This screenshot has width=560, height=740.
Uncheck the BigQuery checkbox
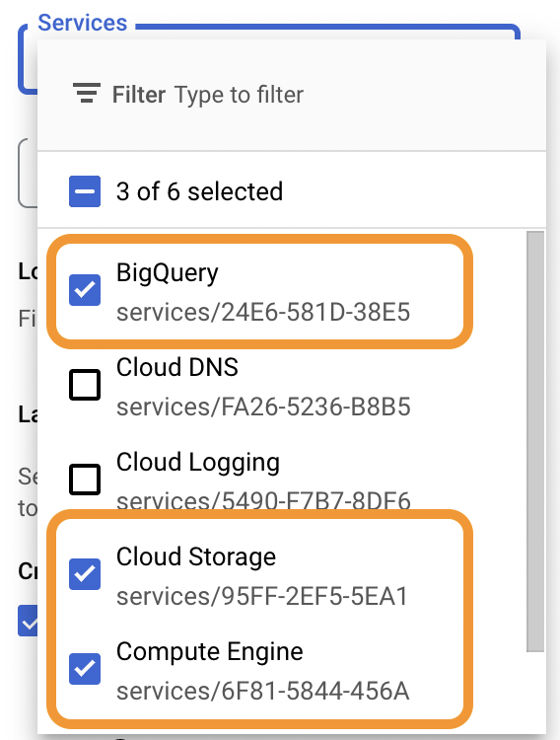[x=85, y=290]
